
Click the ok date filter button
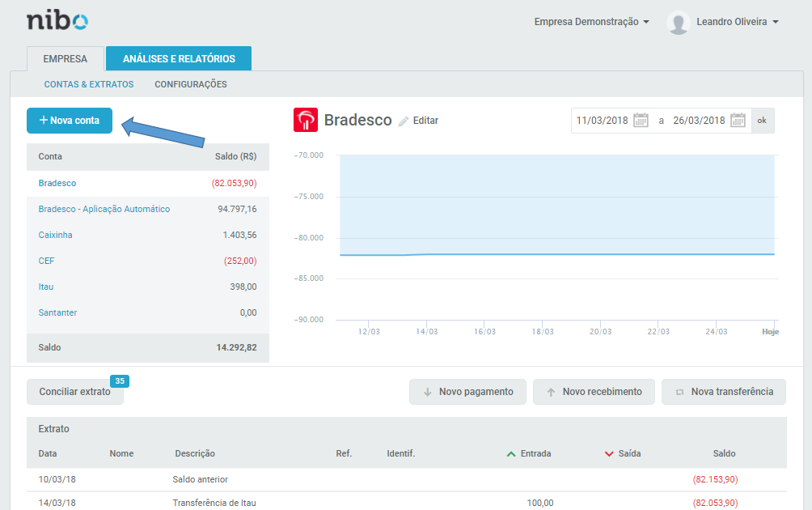tap(763, 121)
